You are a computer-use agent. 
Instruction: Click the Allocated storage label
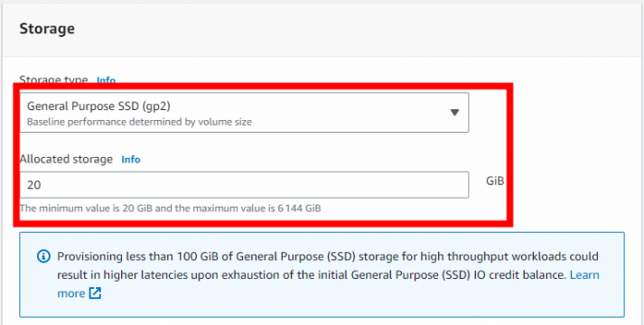click(66, 159)
